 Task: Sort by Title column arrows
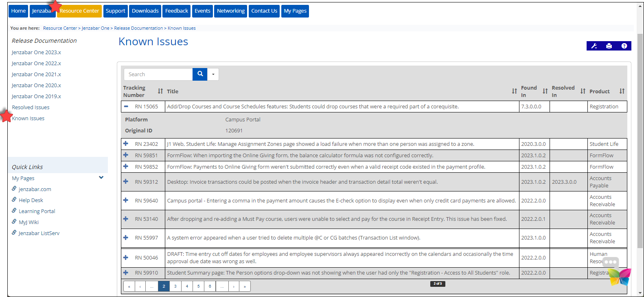[515, 91]
